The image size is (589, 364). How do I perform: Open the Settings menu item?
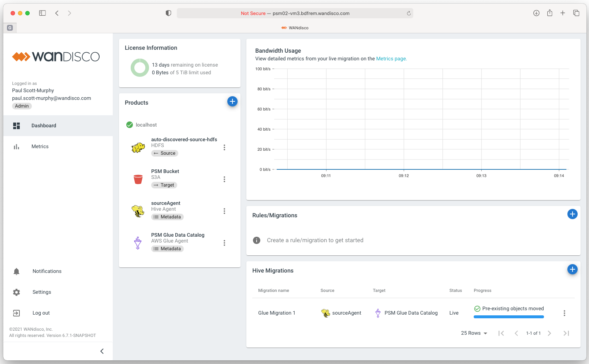[58, 292]
